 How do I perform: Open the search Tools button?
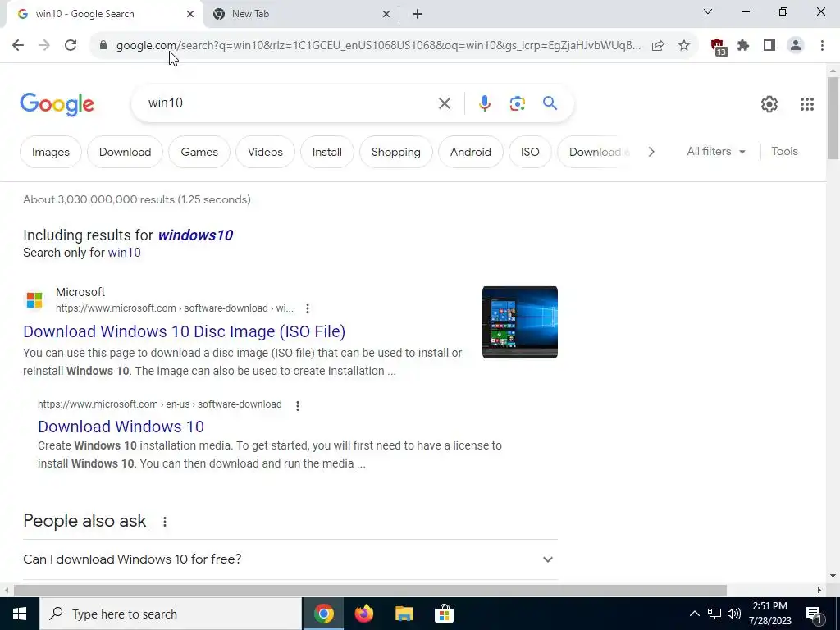tap(784, 152)
